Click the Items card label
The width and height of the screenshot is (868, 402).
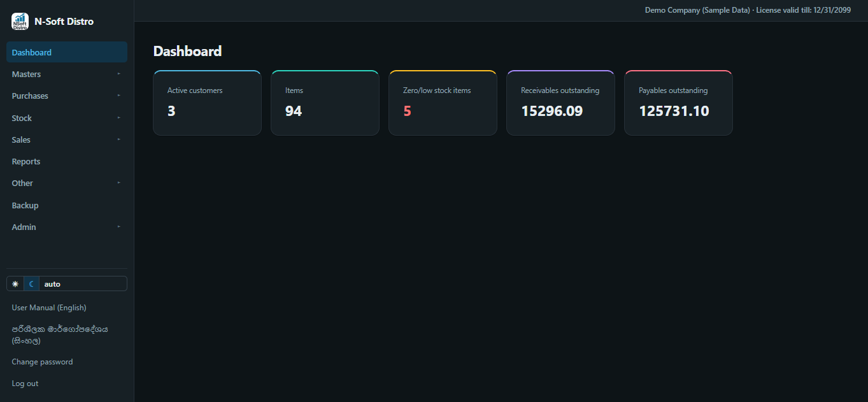tap(294, 90)
